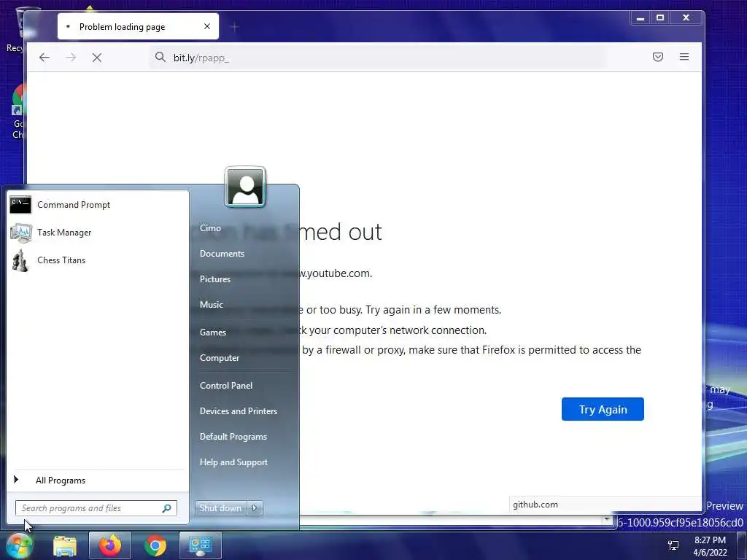Open Firefox application menu

pos(684,57)
